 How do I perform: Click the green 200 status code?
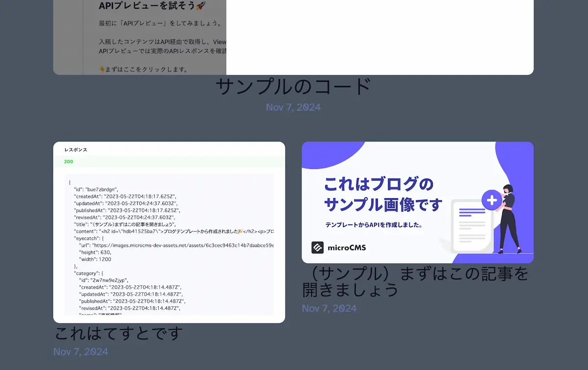tap(69, 162)
